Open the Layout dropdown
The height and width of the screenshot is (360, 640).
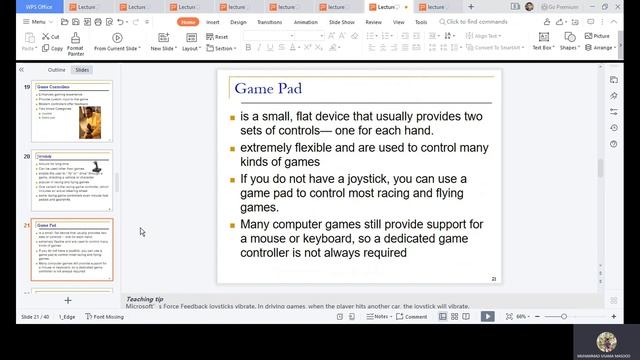(191, 48)
